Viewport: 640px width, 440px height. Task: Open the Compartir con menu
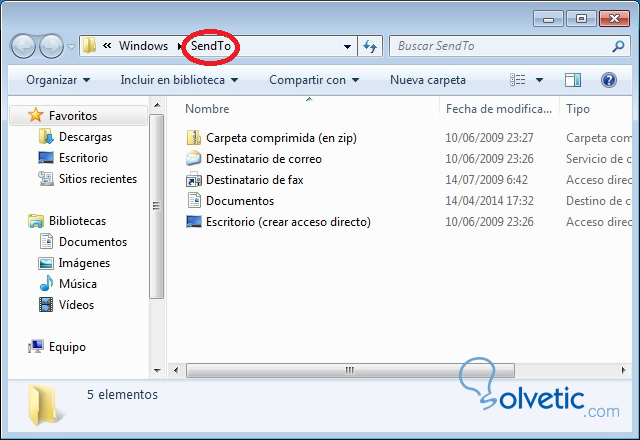pyautogui.click(x=314, y=80)
